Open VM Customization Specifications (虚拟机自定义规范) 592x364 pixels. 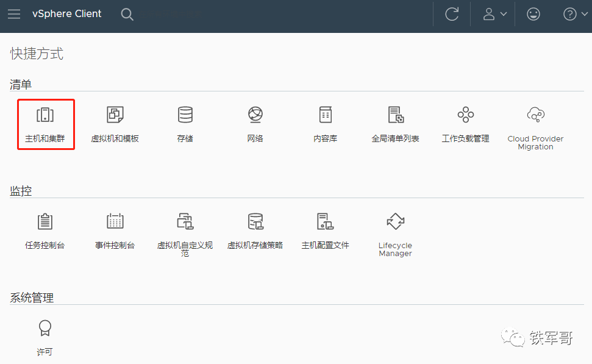185,222
